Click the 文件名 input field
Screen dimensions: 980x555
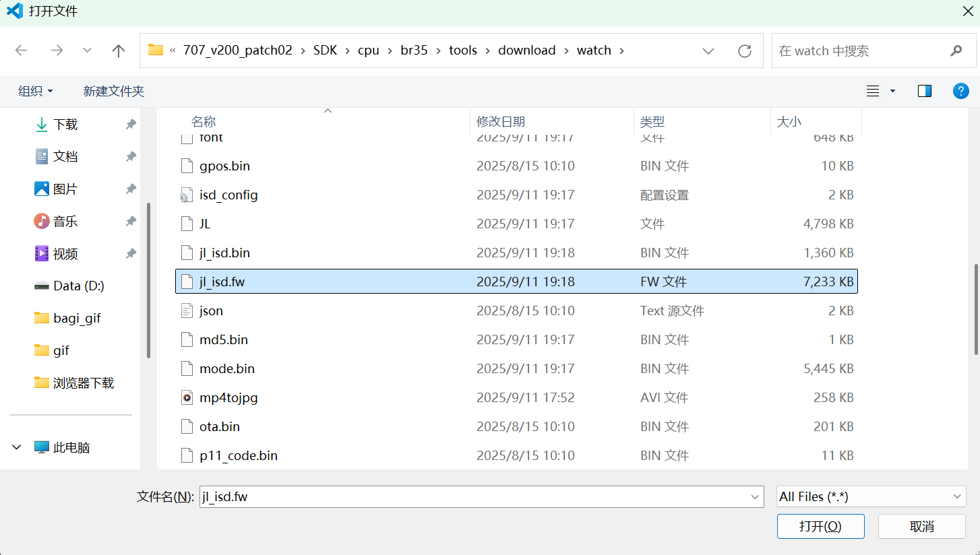(x=482, y=496)
